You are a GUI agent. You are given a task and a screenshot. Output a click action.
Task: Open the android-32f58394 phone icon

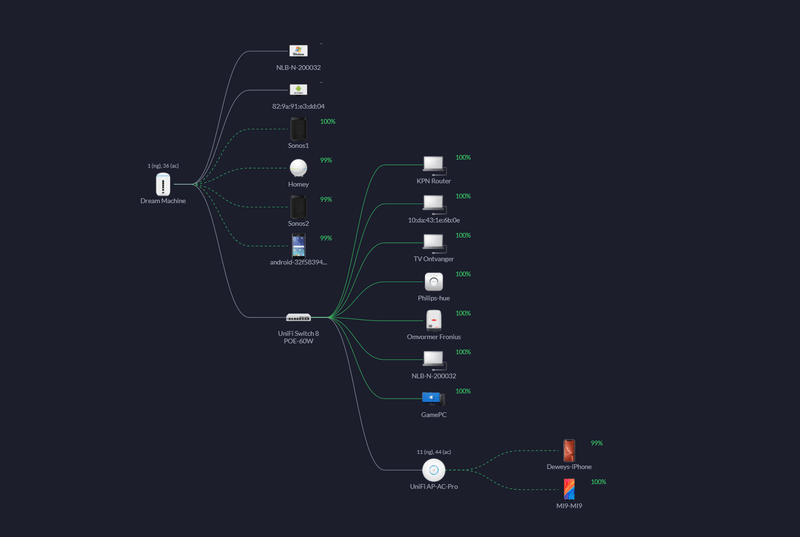click(x=298, y=245)
